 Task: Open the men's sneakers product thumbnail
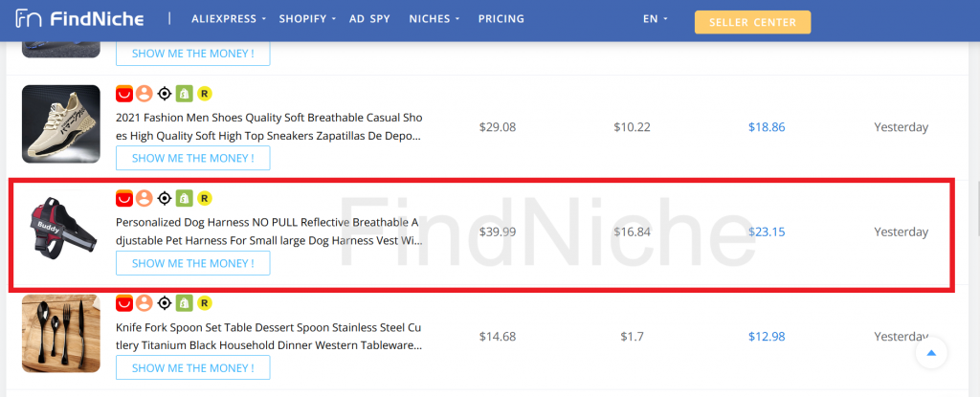pos(61,123)
